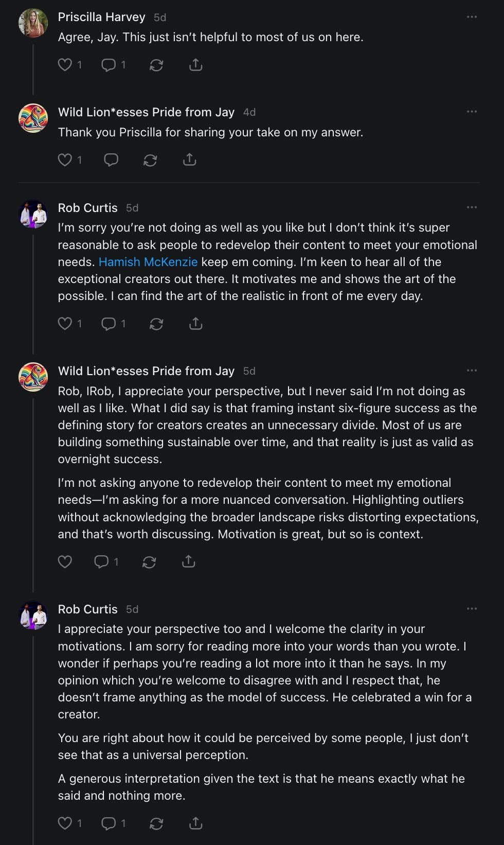Open Wild Lion*esses Pride avatar on second comment
The height and width of the screenshot is (845, 504).
33,118
